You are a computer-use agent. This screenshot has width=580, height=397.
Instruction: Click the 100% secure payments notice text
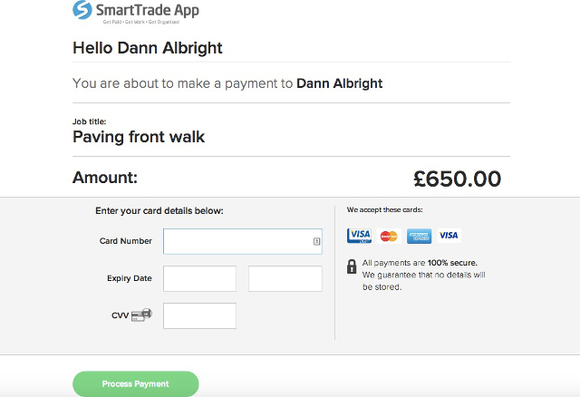coord(424,275)
